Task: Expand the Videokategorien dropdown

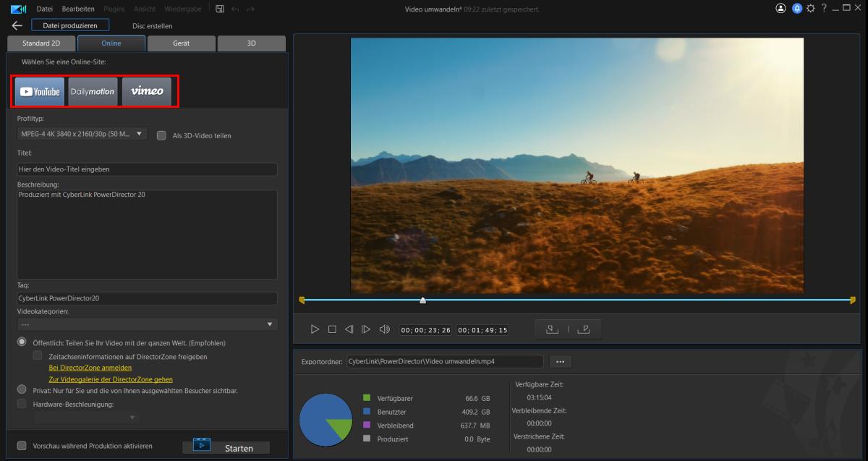Action: click(148, 324)
